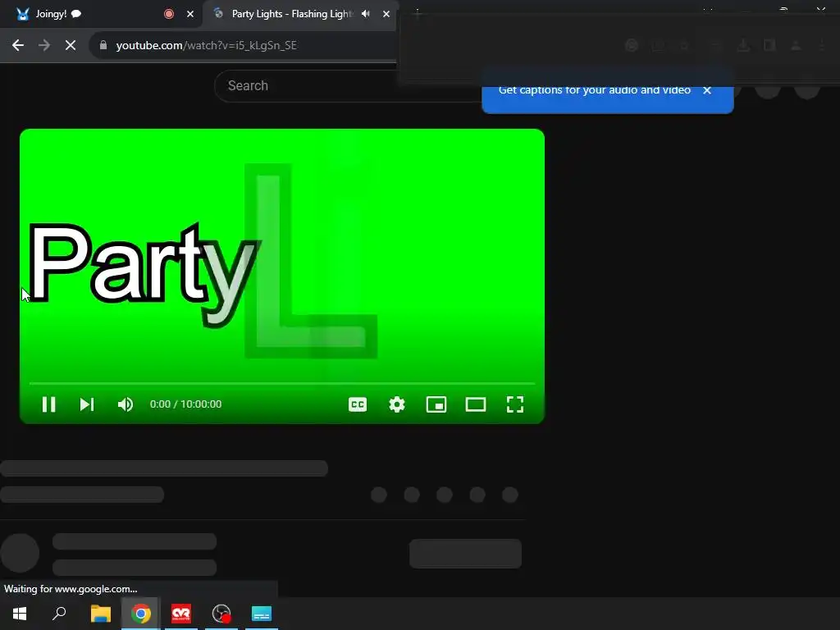Click the 0:00 / 10:00:00 time display
This screenshot has width=840, height=630.
click(186, 404)
